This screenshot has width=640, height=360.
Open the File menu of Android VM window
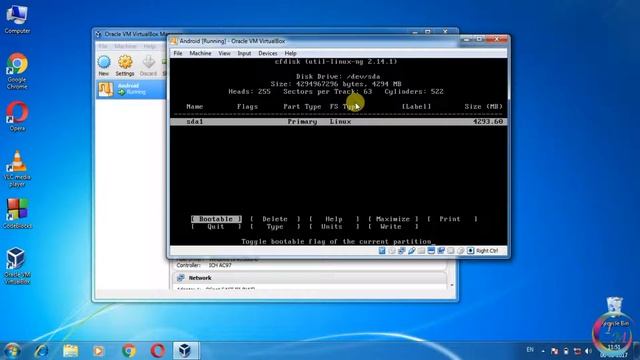[x=178, y=53]
